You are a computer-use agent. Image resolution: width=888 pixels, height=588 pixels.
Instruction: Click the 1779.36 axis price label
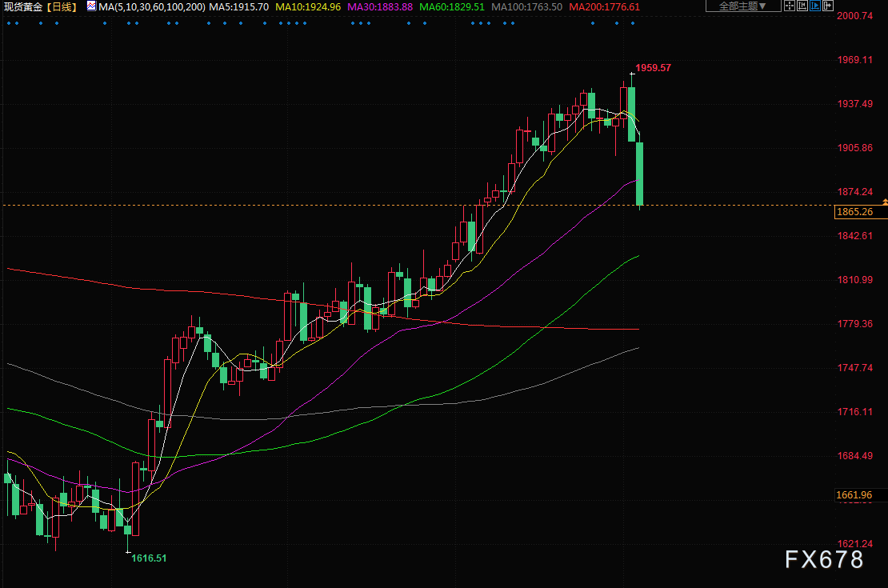point(854,324)
